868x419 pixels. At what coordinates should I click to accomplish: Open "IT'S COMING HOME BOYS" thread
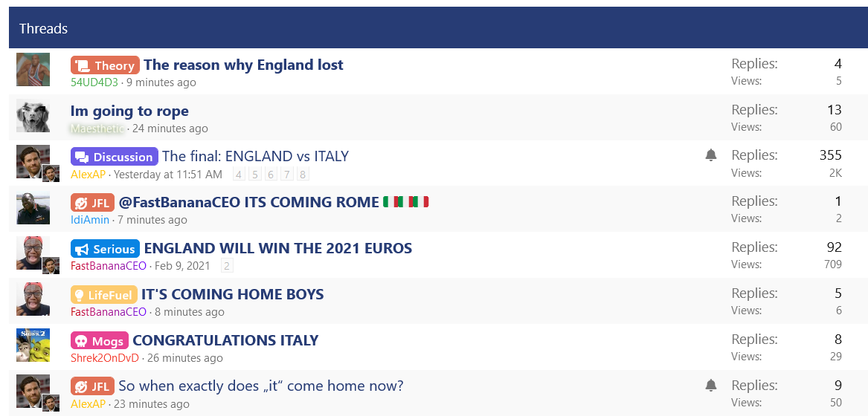pyautogui.click(x=233, y=294)
